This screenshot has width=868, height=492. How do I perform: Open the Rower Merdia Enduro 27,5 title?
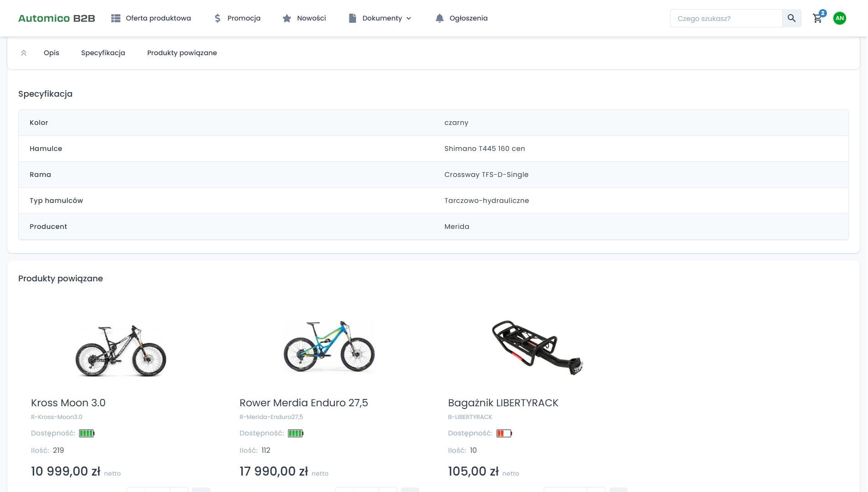(x=303, y=403)
